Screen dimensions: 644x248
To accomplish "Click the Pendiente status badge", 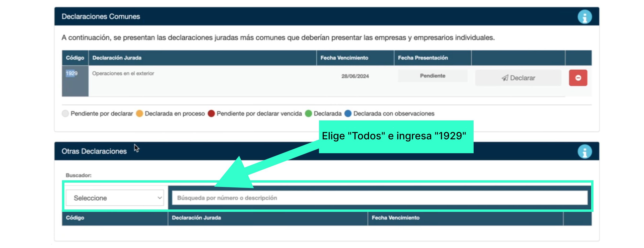I will pos(432,76).
